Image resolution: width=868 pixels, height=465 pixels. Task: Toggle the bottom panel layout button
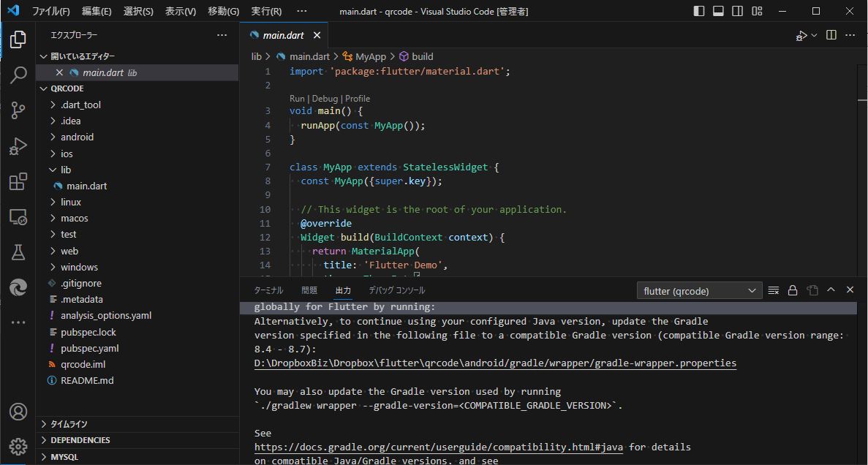[x=718, y=11]
